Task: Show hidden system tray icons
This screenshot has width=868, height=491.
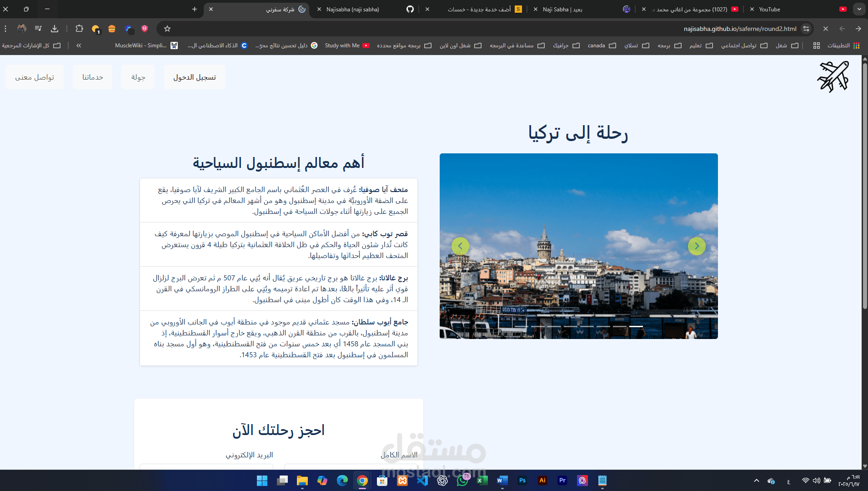Action: (x=757, y=481)
